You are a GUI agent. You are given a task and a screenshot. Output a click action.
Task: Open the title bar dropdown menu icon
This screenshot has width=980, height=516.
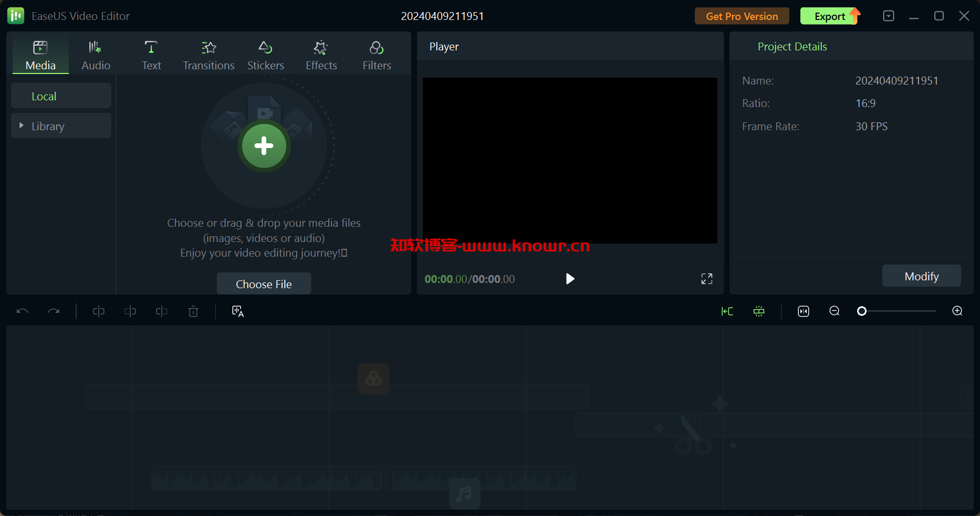(889, 16)
